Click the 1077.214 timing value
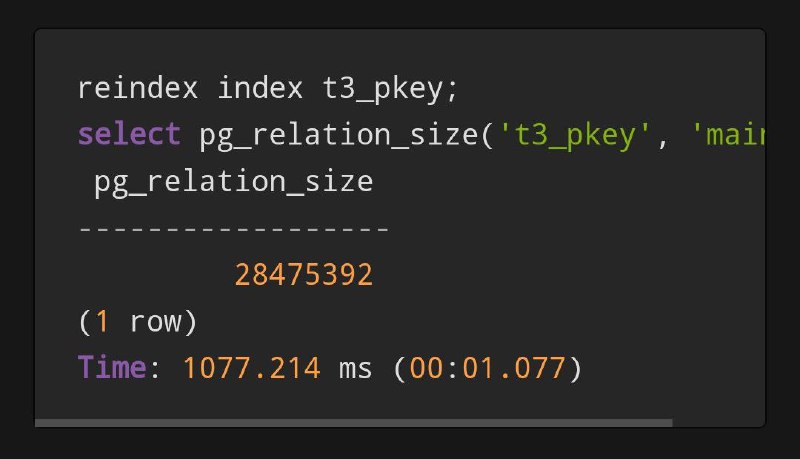800x459 pixels. tap(252, 368)
